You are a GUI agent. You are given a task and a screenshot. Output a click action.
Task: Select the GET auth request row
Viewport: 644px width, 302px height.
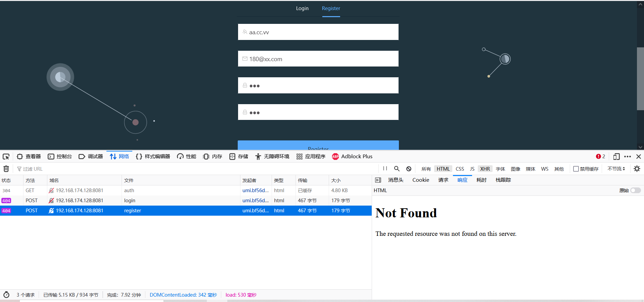point(186,190)
